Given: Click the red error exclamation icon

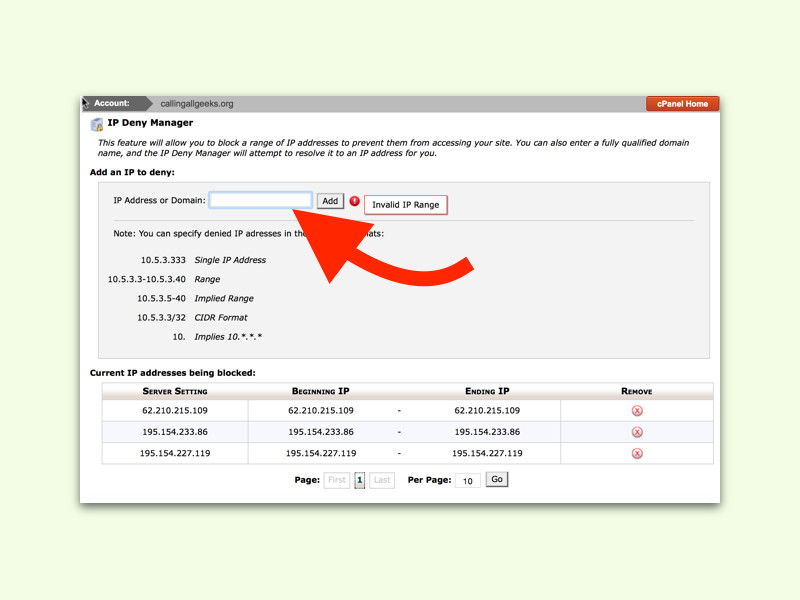Looking at the screenshot, I should [x=355, y=201].
